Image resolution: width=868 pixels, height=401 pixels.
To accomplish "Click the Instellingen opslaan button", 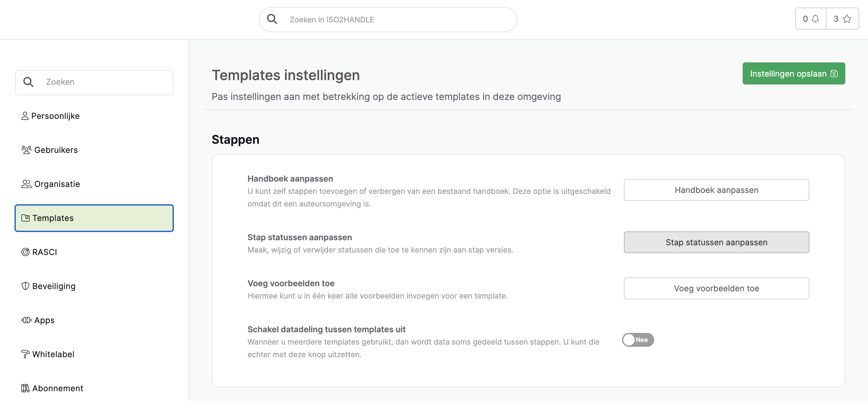I will [794, 73].
